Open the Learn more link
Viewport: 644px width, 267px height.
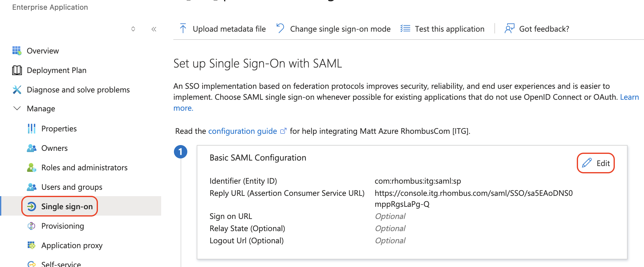click(629, 97)
